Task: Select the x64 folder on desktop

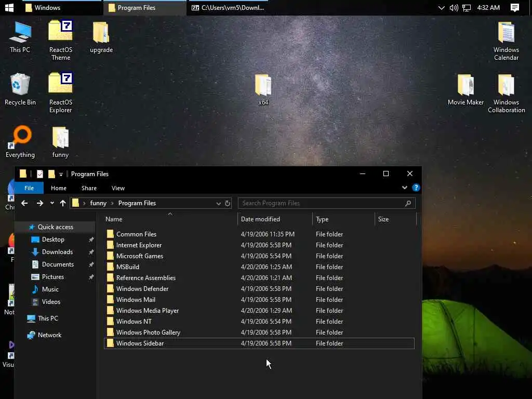Action: point(263,89)
